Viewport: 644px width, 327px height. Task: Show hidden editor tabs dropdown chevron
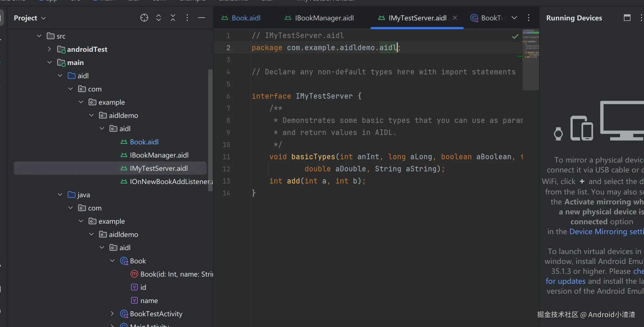point(514,18)
